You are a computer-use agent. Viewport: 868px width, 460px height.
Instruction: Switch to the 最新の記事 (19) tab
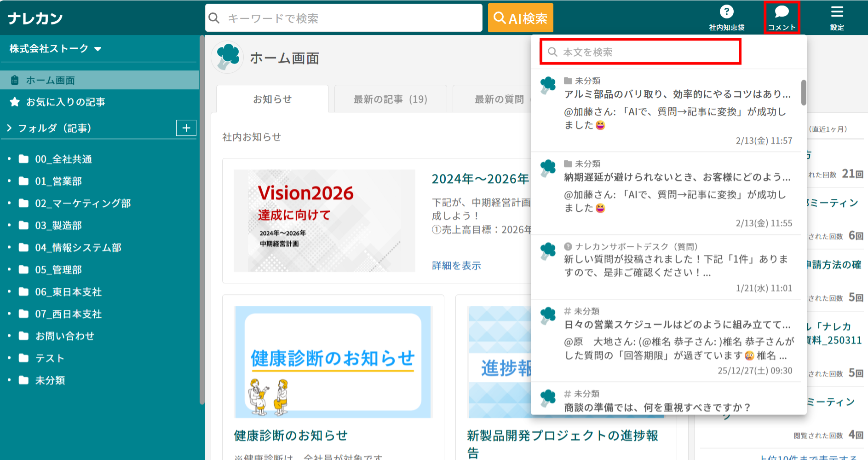pos(390,99)
